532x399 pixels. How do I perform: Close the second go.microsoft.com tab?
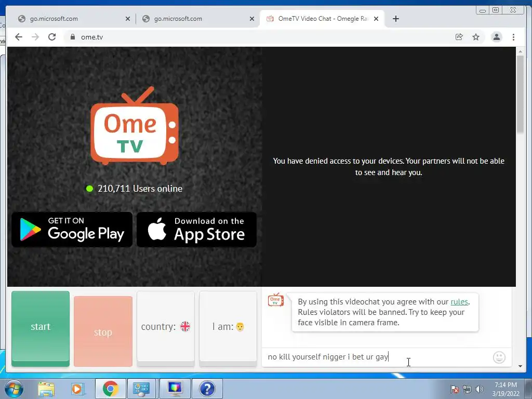point(252,19)
